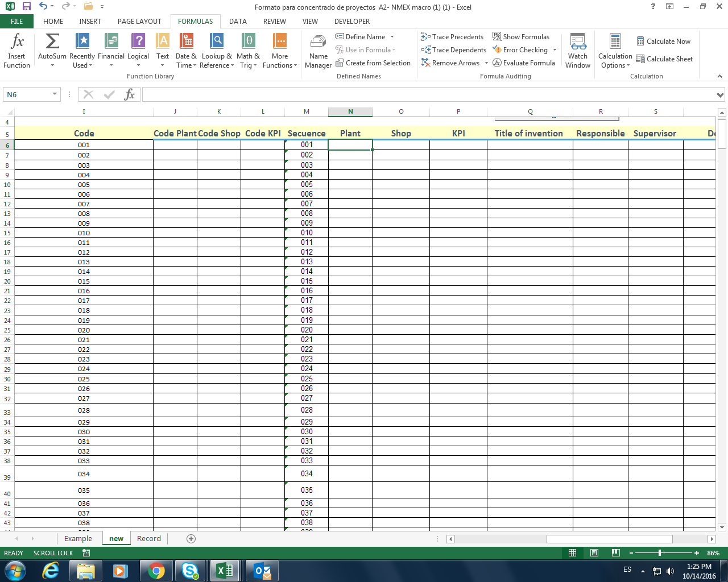Switch to Page Break Preview in status bar
Screen dimensions: 728x582
click(615, 553)
